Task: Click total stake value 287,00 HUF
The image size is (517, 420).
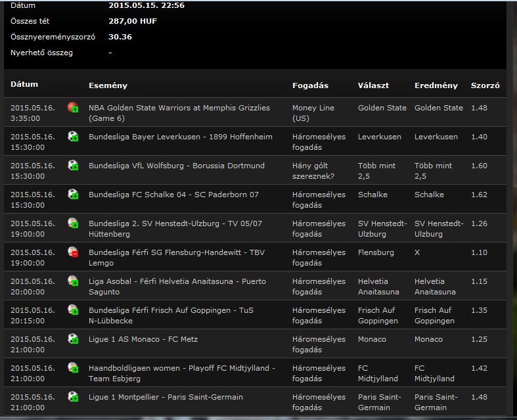Action: click(133, 21)
